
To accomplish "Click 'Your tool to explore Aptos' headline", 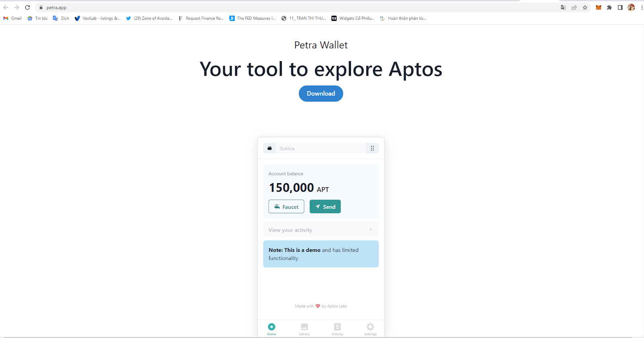I will point(321,69).
